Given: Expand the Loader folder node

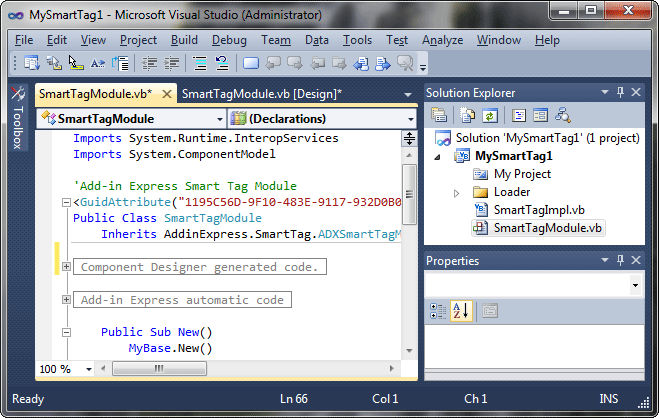Looking at the screenshot, I should (x=456, y=193).
